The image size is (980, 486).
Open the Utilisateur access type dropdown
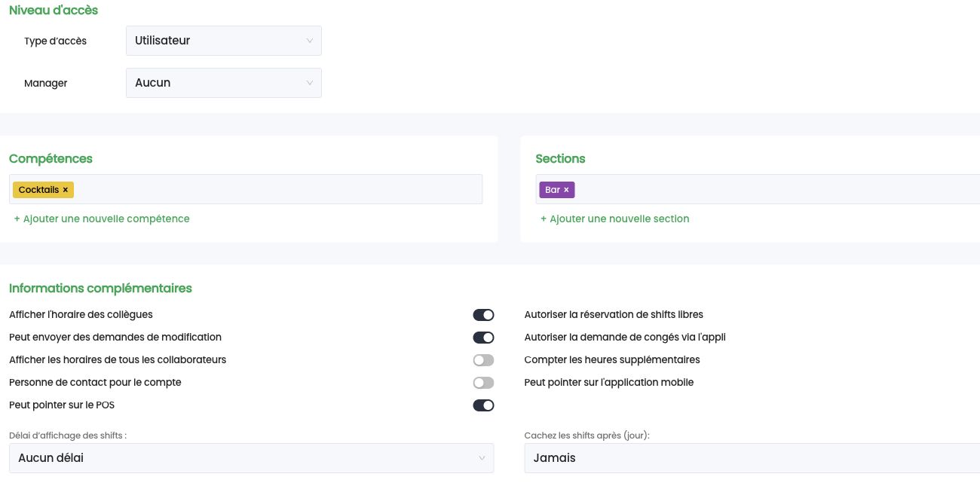pyautogui.click(x=224, y=41)
